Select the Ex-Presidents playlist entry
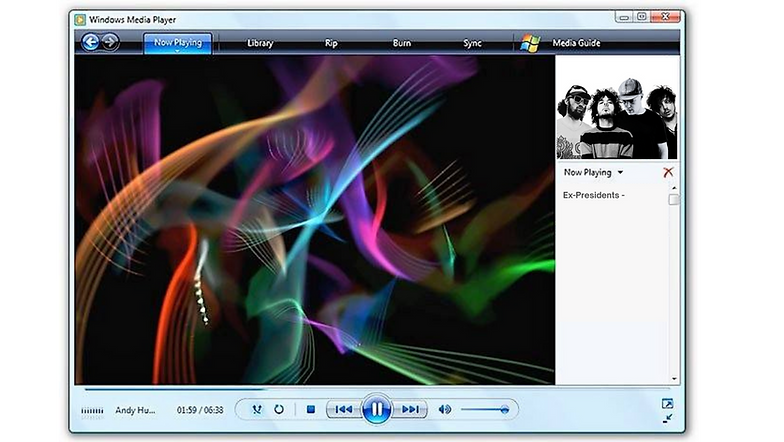 [x=594, y=195]
